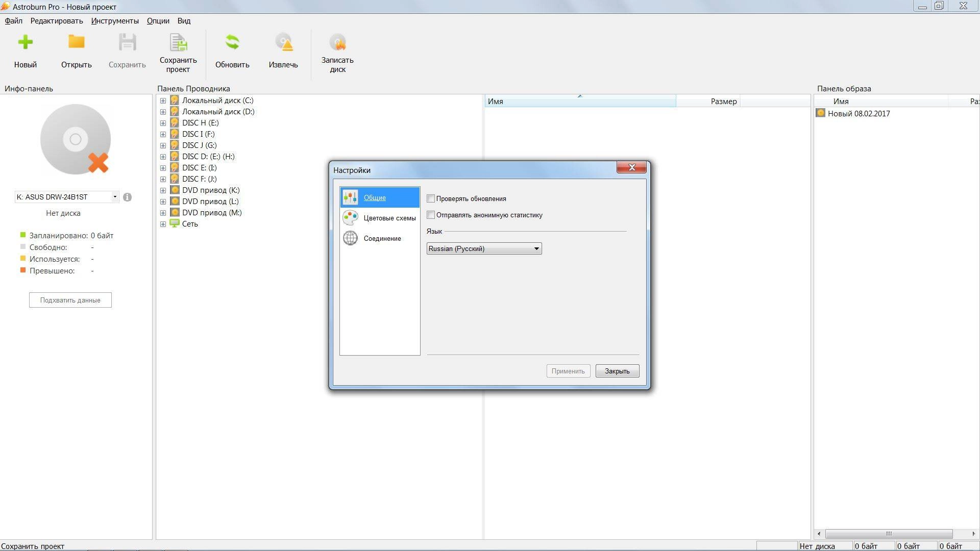Image resolution: width=980 pixels, height=551 pixels.
Task: Open the Инструменты menu
Action: tap(115, 21)
